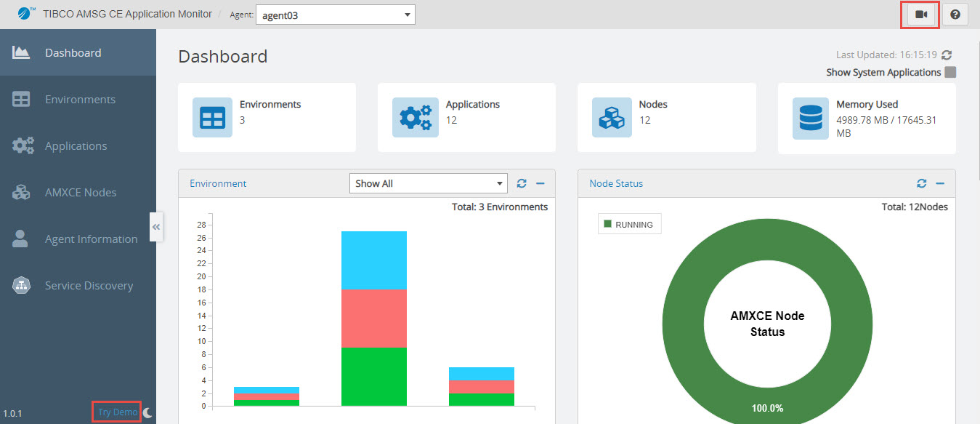Collapse the sidebar with double-chevron
980x424 pixels.
(x=155, y=227)
